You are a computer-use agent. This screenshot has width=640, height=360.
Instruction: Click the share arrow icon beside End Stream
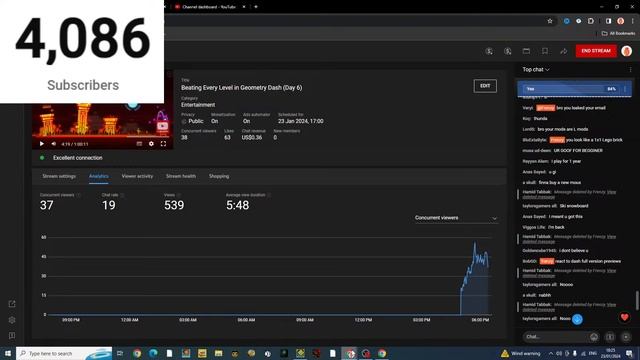564,51
